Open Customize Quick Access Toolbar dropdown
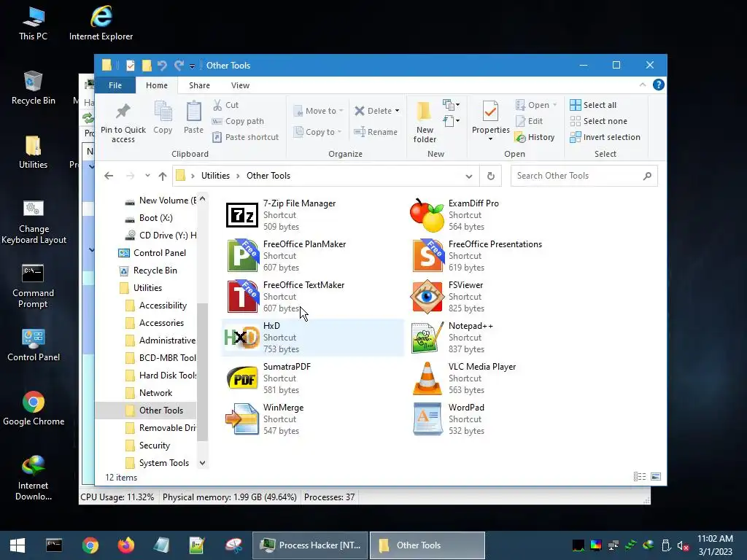747x560 pixels. [192, 66]
